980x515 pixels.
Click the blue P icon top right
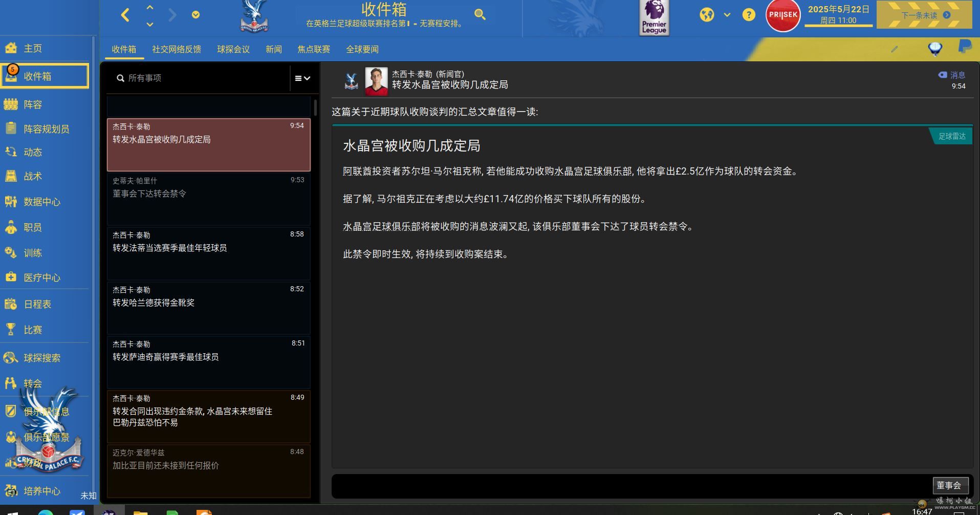pos(965,47)
